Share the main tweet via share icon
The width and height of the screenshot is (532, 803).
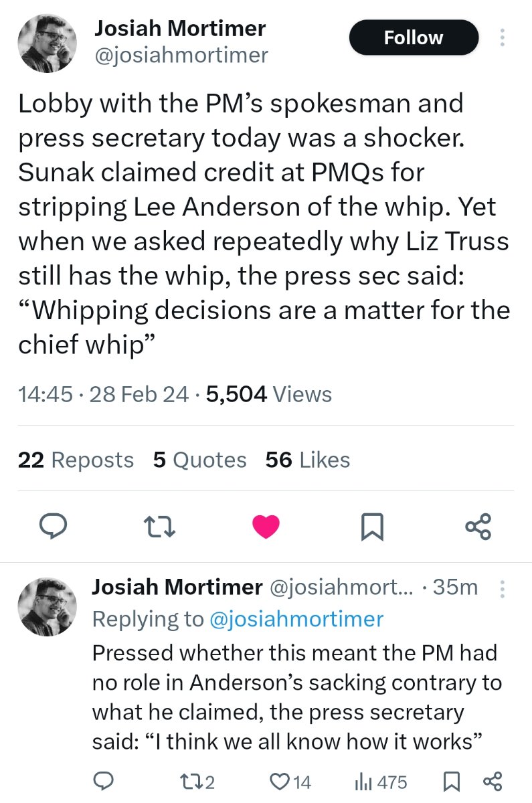tap(478, 527)
